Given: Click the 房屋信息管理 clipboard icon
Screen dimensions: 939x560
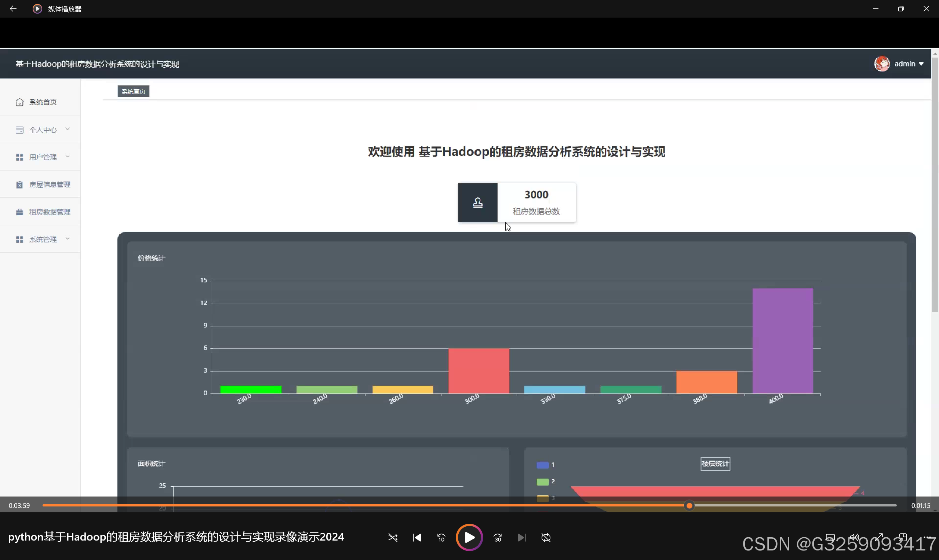Looking at the screenshot, I should pos(20,184).
